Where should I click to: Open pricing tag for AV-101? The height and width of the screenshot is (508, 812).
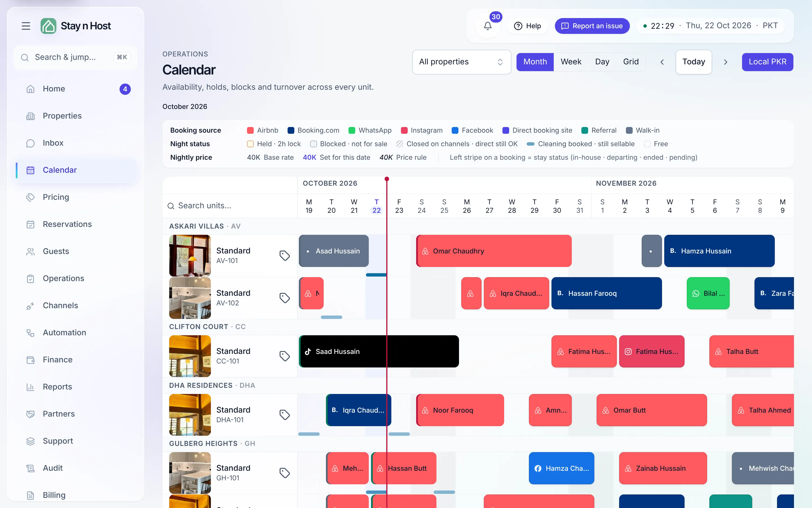tap(284, 255)
